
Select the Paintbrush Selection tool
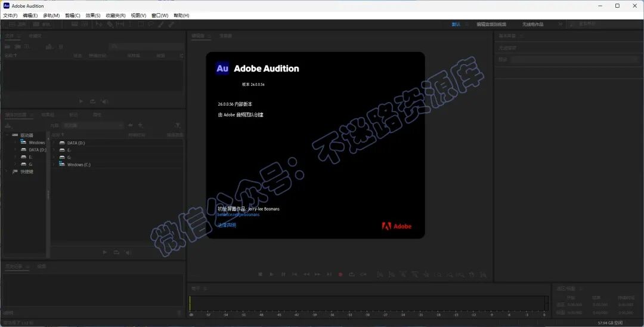(x=160, y=24)
